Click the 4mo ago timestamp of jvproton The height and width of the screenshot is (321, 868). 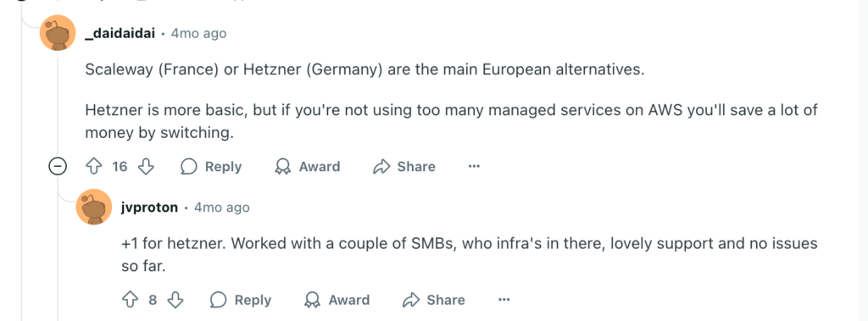[222, 208]
